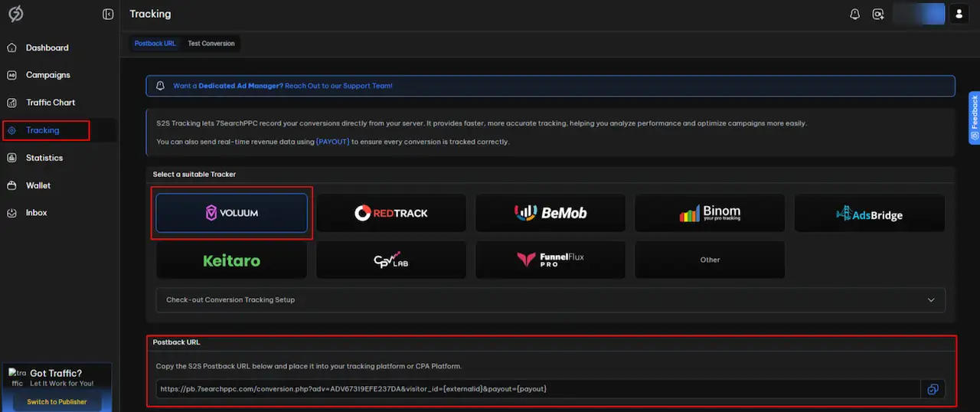The width and height of the screenshot is (980, 412).
Task: Click the Inbox icon
Action: pyautogui.click(x=11, y=213)
